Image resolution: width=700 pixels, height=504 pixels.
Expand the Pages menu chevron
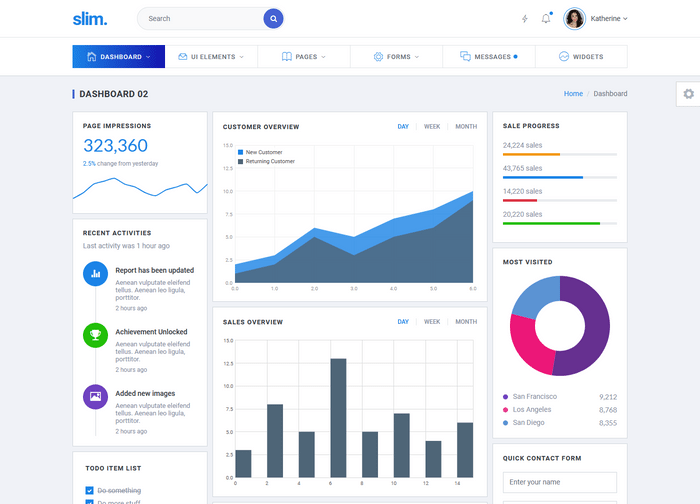click(323, 57)
